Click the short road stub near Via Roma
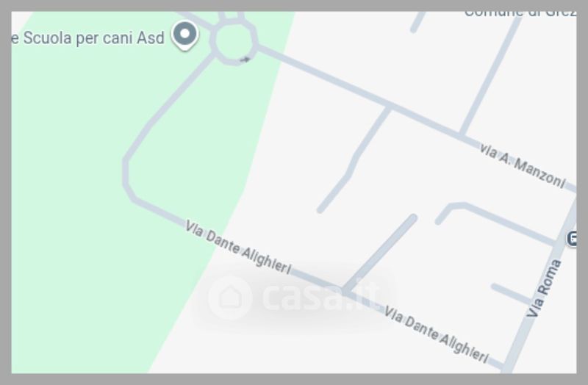Screen dimensions: 588x385 [x=512, y=294]
